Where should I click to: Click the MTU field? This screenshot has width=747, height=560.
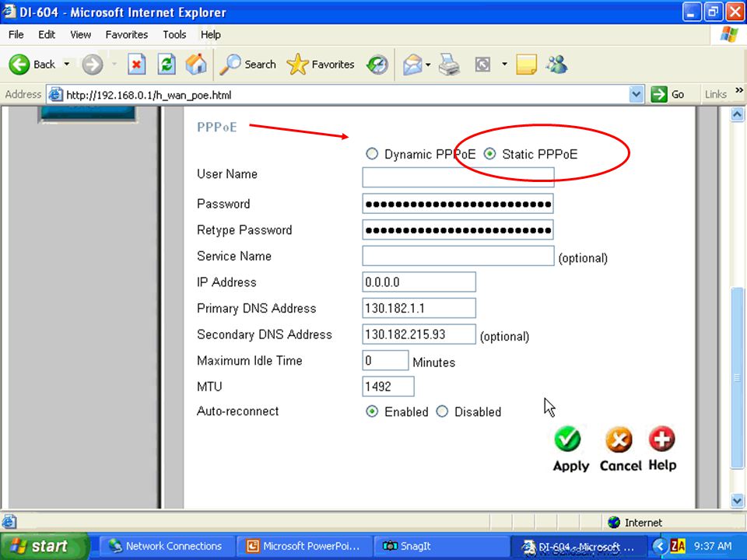(388, 387)
